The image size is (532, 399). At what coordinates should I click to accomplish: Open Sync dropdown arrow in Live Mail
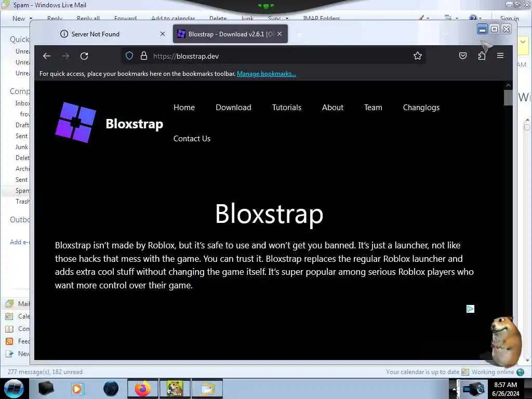[x=287, y=19]
